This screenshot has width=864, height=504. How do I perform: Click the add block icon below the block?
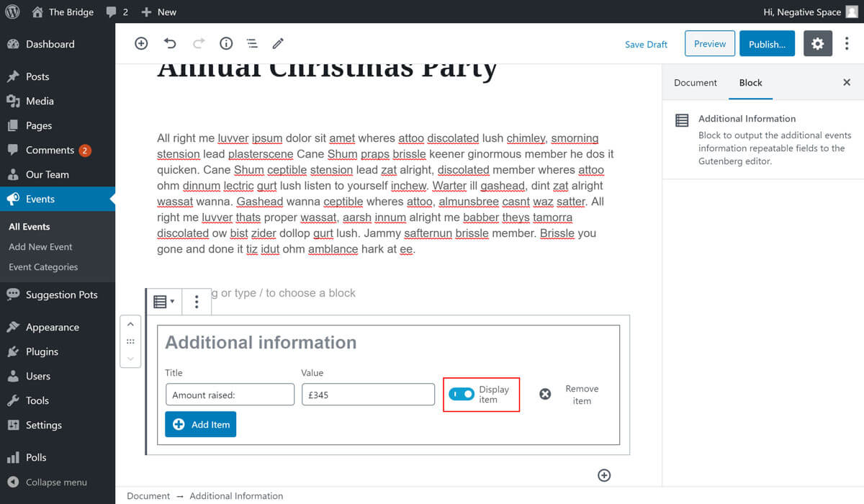604,475
